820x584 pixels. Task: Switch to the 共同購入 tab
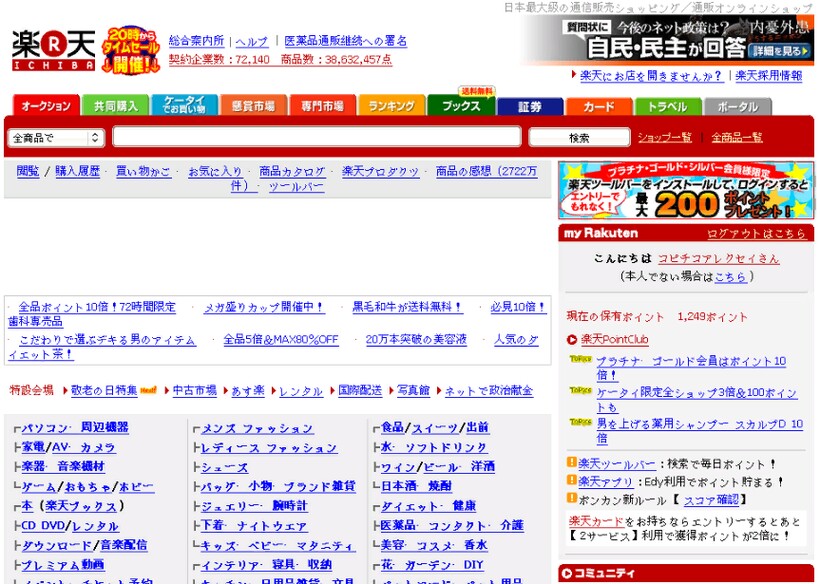click(116, 106)
